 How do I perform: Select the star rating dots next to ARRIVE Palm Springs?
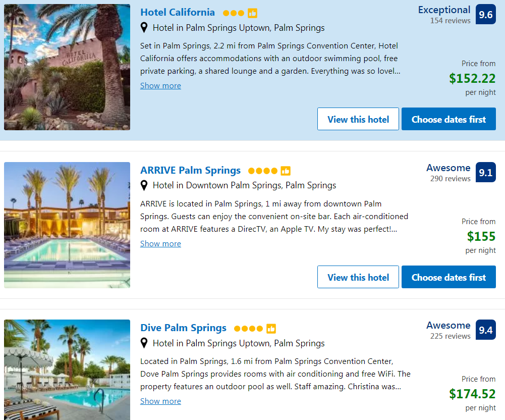point(264,171)
